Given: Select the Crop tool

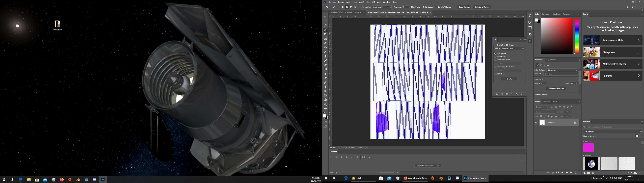Looking at the screenshot, I should click(325, 34).
